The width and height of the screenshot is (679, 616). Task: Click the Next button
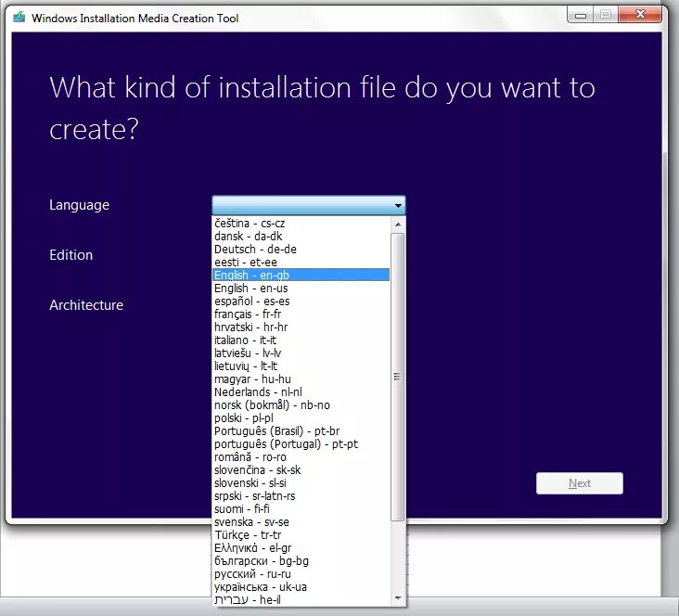pos(580,483)
